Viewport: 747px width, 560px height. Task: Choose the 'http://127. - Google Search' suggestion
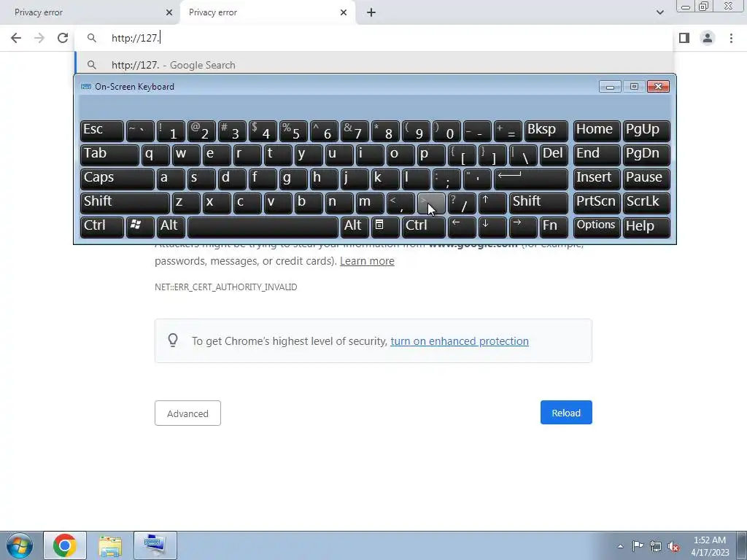[x=374, y=65]
